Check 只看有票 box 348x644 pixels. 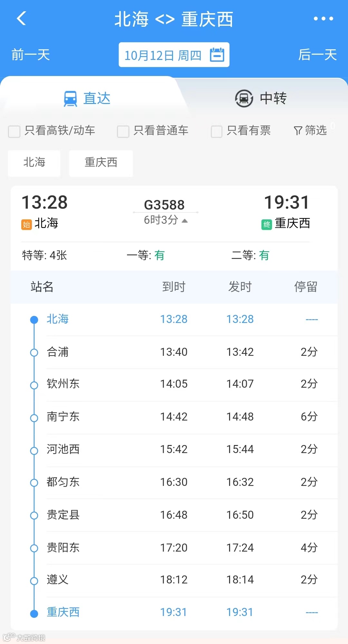[x=217, y=131]
